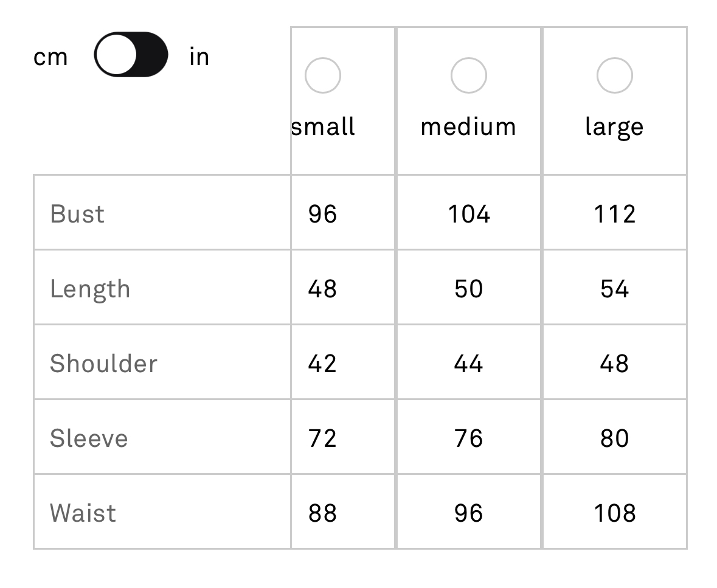Select the small size radio button
The image size is (717, 588).
[323, 75]
